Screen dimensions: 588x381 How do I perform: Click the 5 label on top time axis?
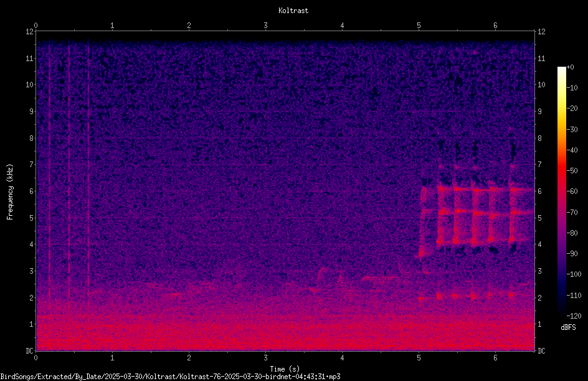pos(419,26)
